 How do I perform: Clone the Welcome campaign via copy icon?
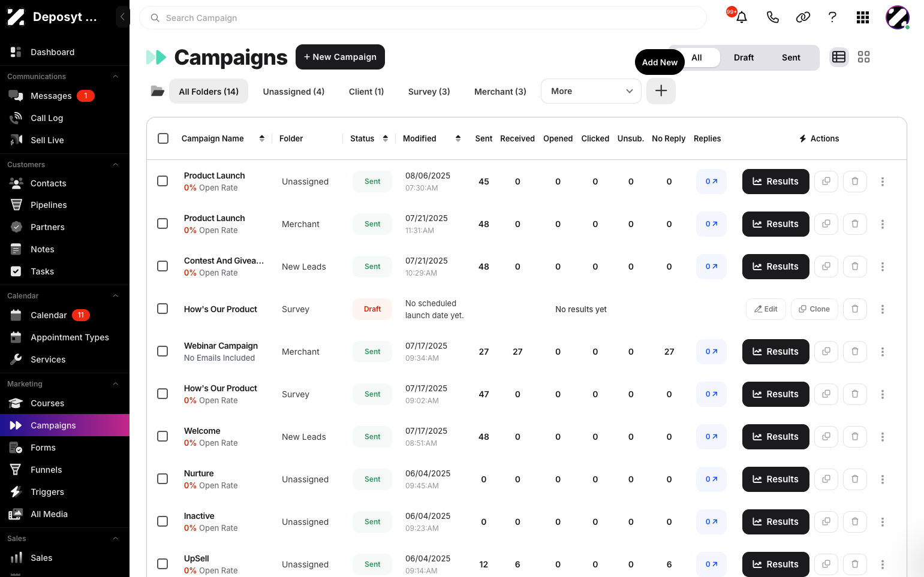(x=826, y=437)
